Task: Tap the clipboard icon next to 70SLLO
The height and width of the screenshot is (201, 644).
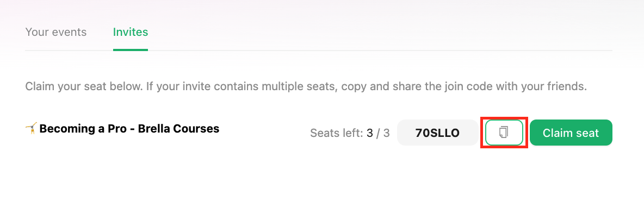Action: pyautogui.click(x=504, y=133)
